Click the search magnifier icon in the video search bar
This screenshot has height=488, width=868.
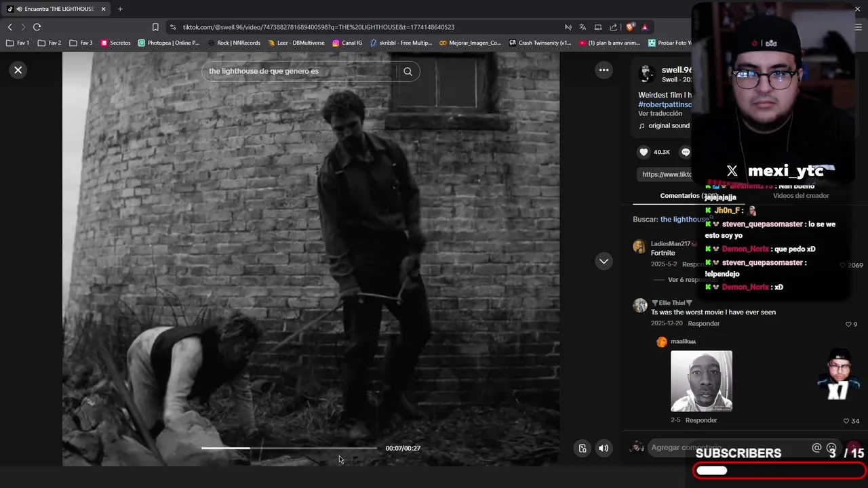pos(408,71)
